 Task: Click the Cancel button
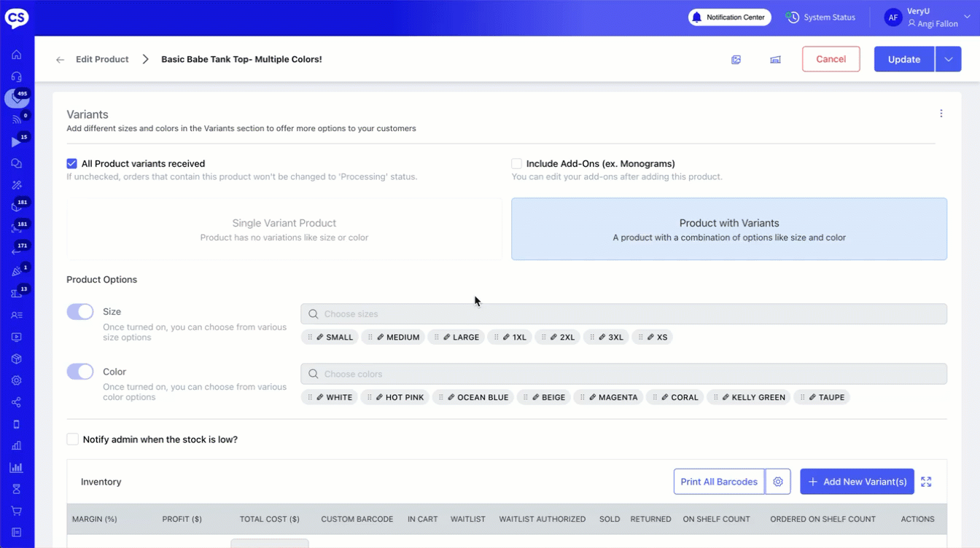[x=831, y=60]
